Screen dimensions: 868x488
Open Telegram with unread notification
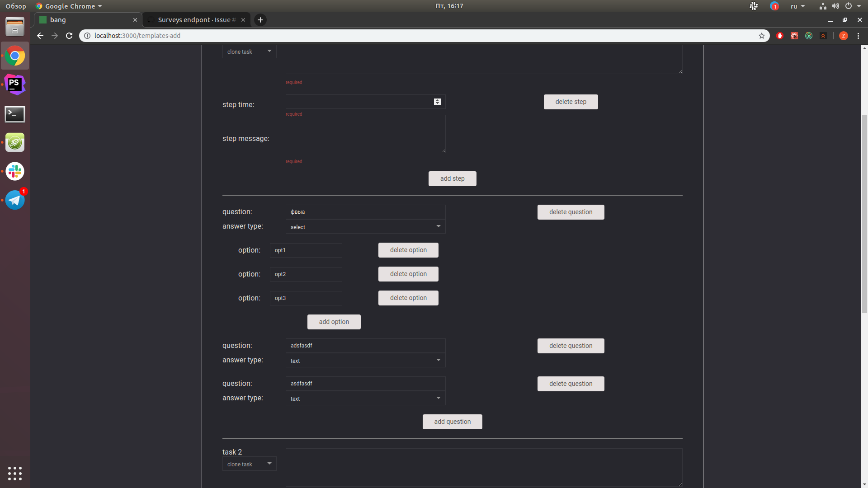[x=15, y=200]
